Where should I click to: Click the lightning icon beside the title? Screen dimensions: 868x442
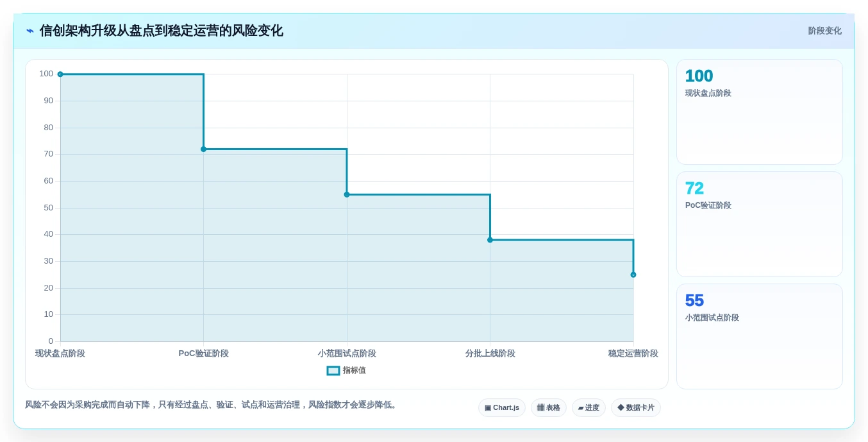pos(30,31)
